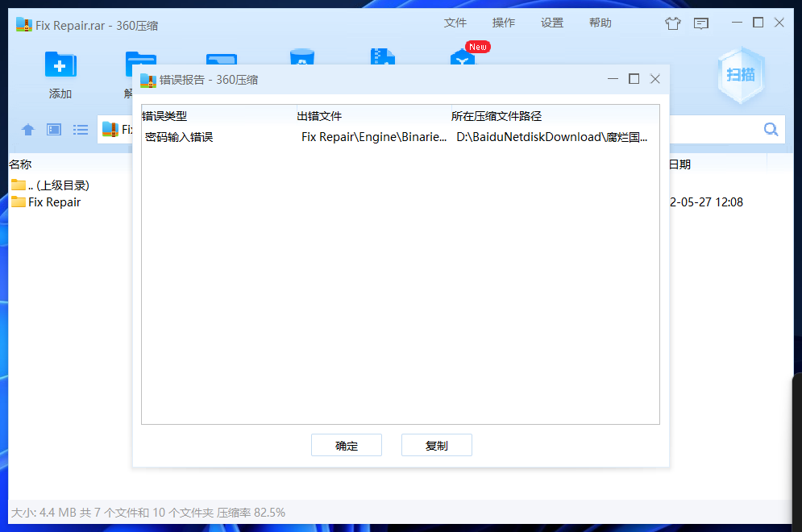802x532 pixels.
Task: Open the skin (shirt) icon in title bar
Action: 673,23
